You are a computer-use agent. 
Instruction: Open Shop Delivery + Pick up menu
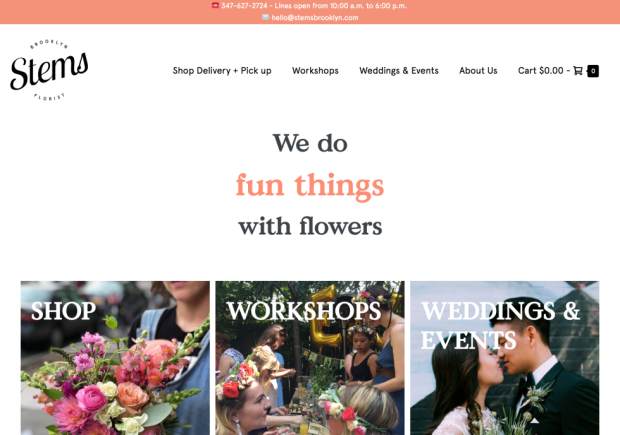click(222, 71)
